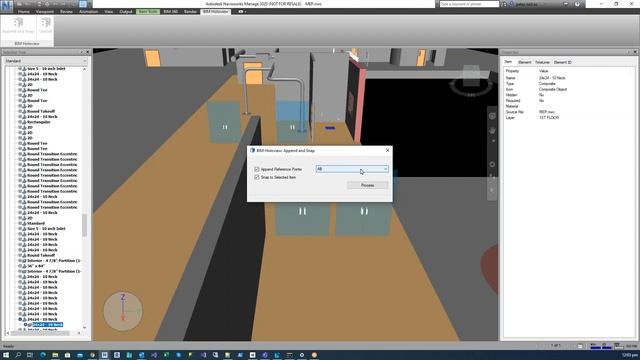Screen dimensions: 640x360
Task: Click the Selection Tree vertical scrollbar thumb
Action: click(84, 225)
